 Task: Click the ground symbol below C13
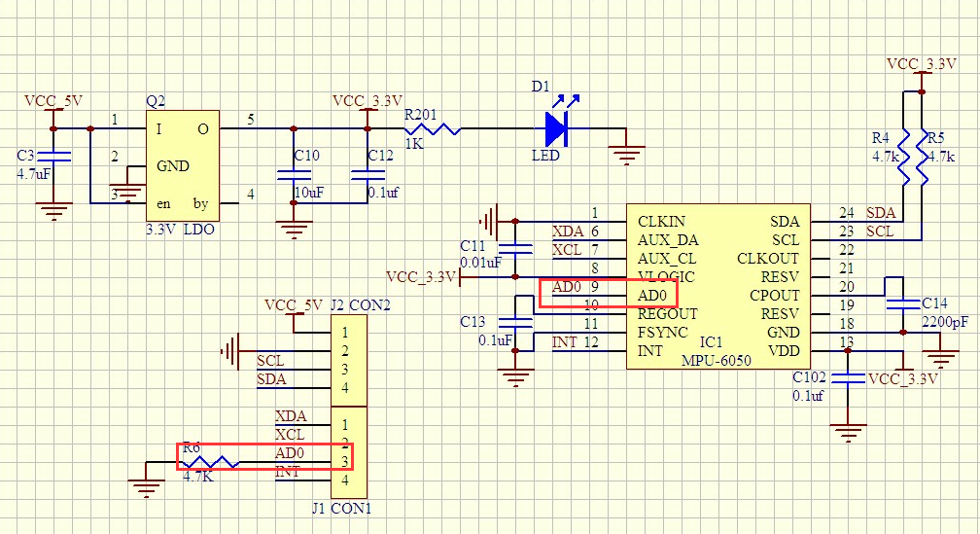click(x=515, y=376)
